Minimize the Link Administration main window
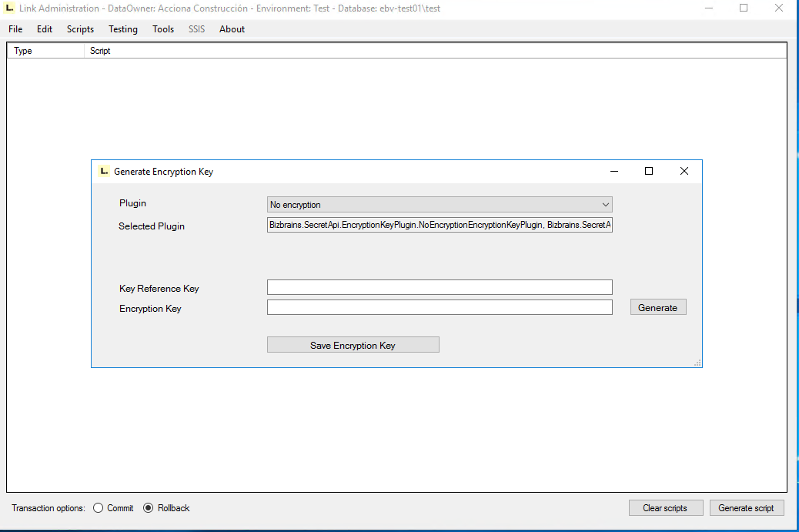 (709, 8)
